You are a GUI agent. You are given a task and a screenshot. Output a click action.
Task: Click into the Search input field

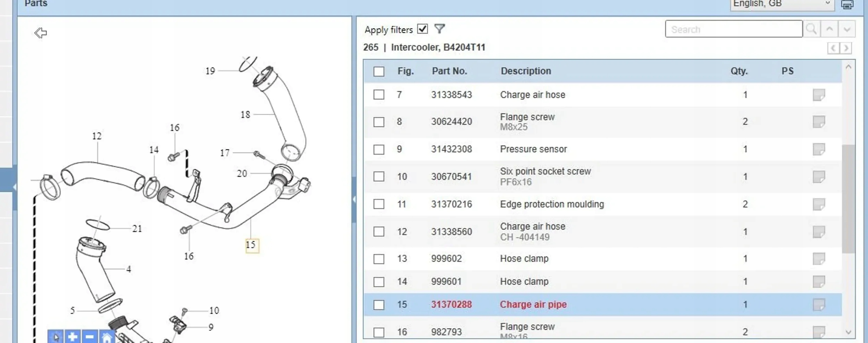tap(734, 29)
